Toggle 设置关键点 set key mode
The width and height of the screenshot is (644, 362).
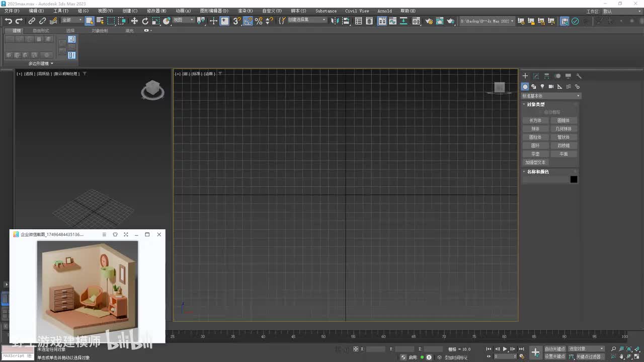555,356
